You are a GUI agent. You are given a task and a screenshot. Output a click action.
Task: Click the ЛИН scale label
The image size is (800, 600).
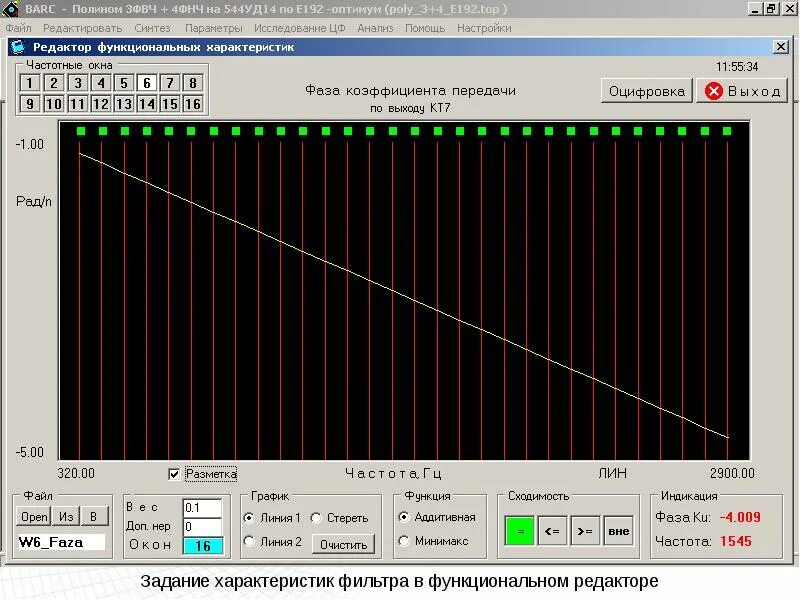[x=612, y=473]
